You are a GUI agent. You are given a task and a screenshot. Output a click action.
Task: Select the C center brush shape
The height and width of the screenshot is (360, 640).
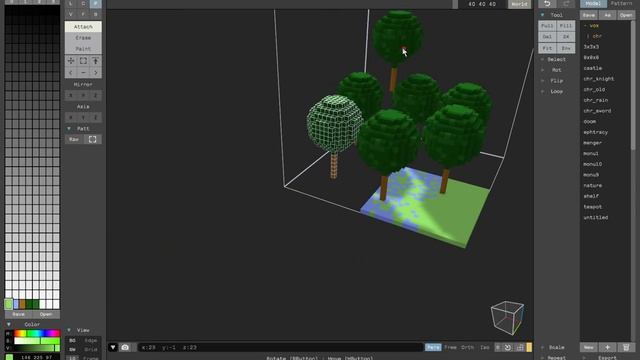point(83,4)
